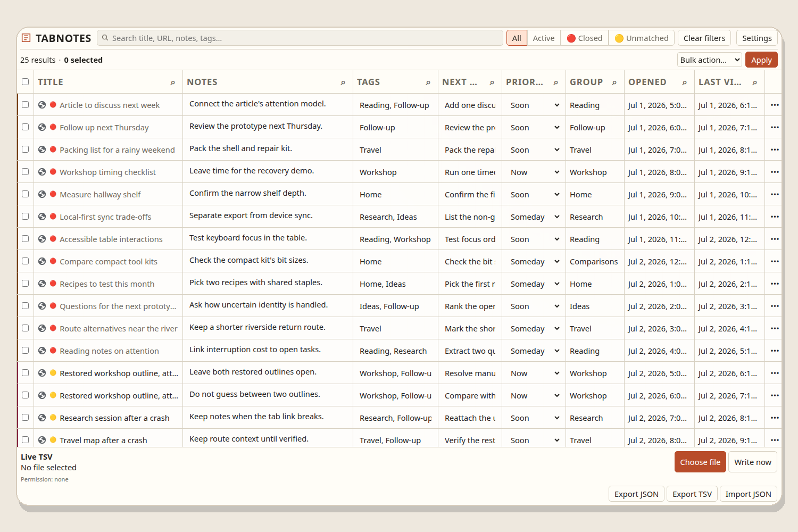798x532 pixels.
Task: Click red status dot on Reading notes on attention
Action: [53, 351]
